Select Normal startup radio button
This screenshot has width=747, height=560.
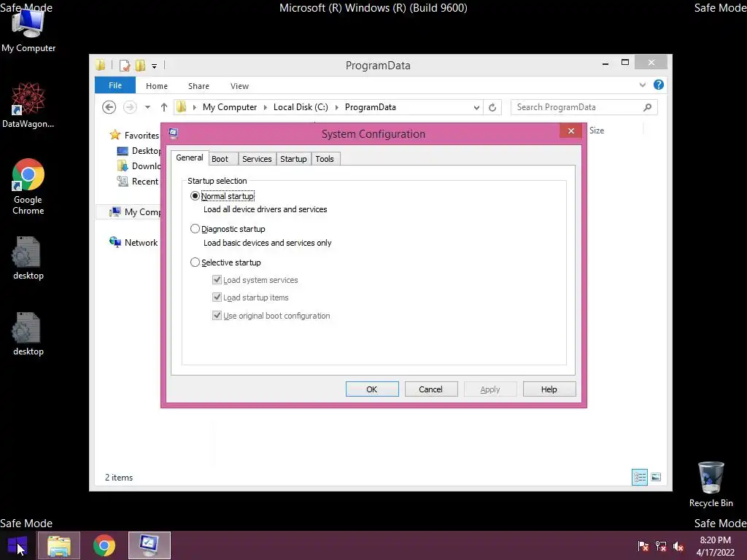click(195, 195)
